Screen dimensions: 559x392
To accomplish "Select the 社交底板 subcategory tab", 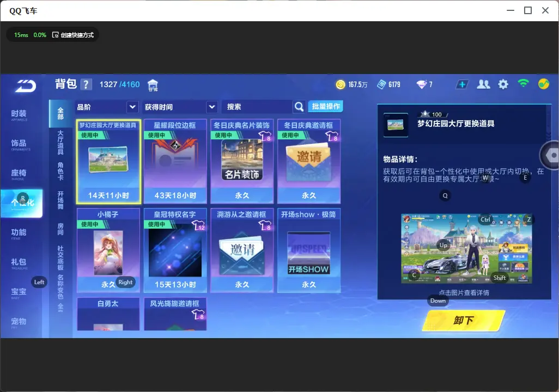I will pos(60,258).
